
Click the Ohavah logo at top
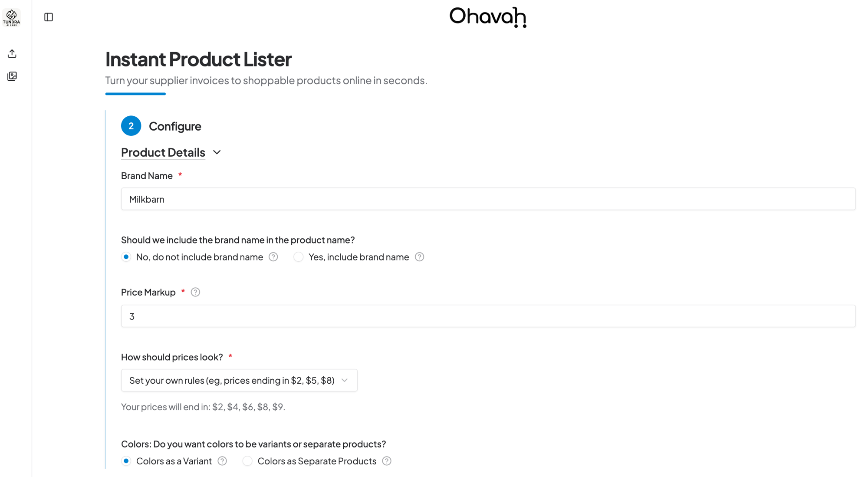click(x=488, y=17)
